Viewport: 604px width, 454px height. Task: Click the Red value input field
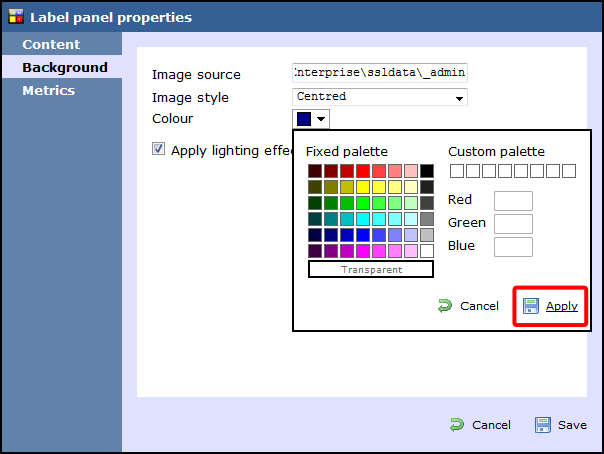click(x=513, y=201)
